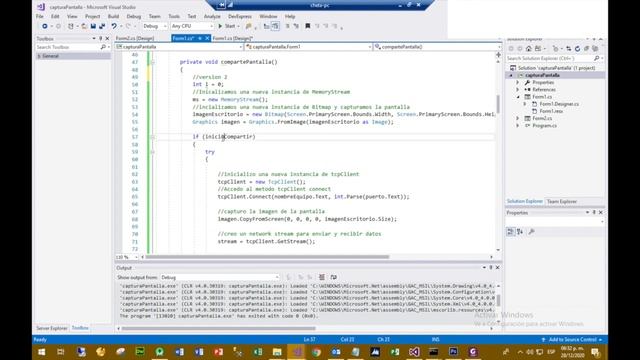
Task: Switch to the Server Explorer tab
Action: click(51, 328)
